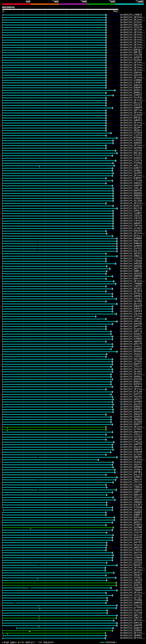Select label UniRef100_Q9ZRE2

point(131,583)
